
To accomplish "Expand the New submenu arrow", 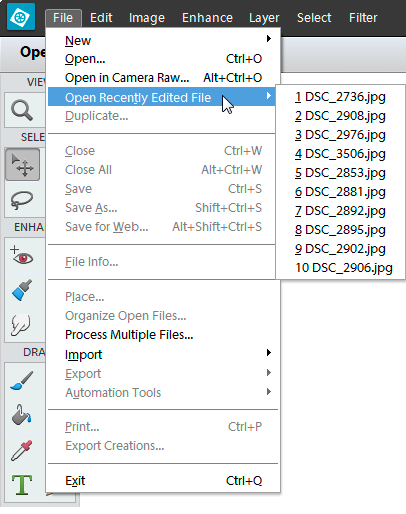I will tap(269, 39).
